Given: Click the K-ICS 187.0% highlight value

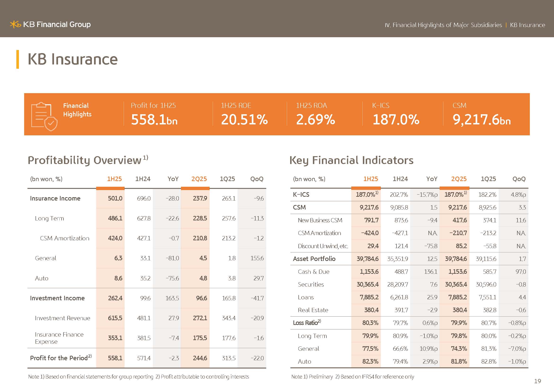Looking at the screenshot, I should click(x=396, y=120).
